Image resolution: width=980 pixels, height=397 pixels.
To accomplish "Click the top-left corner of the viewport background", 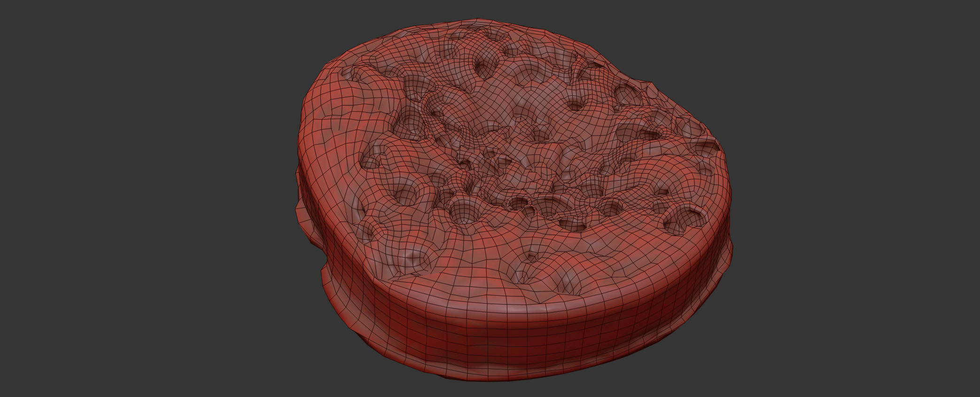I will [5, 5].
